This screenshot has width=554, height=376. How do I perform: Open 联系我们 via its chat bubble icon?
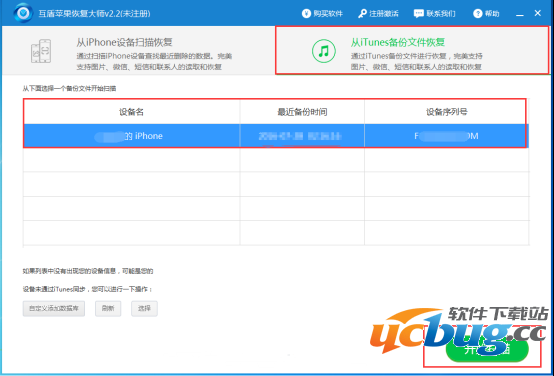418,14
